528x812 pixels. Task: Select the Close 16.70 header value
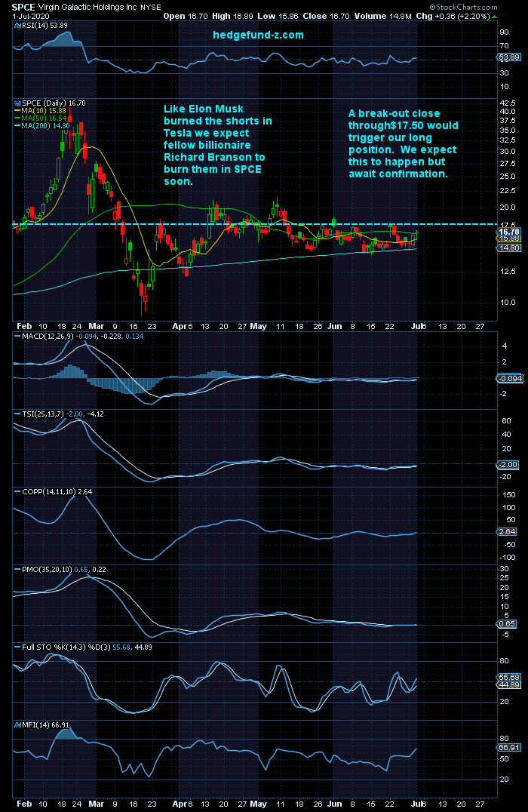click(x=327, y=16)
